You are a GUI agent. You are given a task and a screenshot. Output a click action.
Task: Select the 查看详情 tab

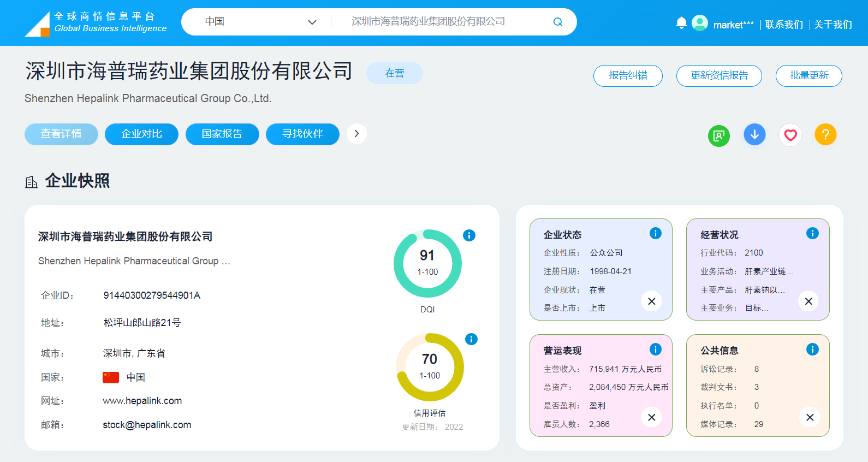click(x=61, y=134)
